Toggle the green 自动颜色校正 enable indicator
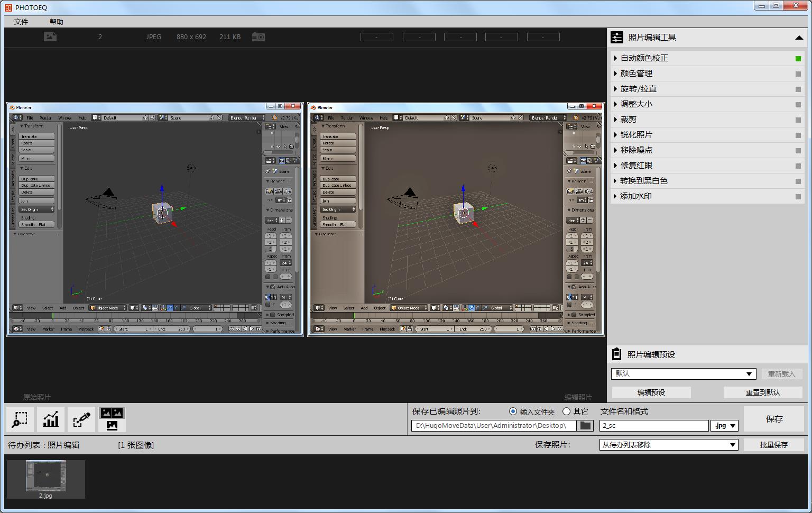The image size is (812, 513). [798, 59]
